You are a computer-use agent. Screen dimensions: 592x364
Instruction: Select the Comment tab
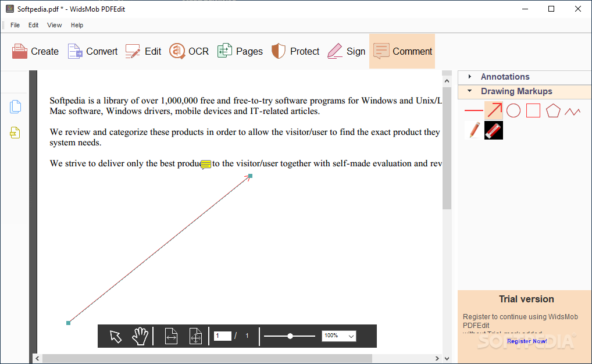(402, 51)
